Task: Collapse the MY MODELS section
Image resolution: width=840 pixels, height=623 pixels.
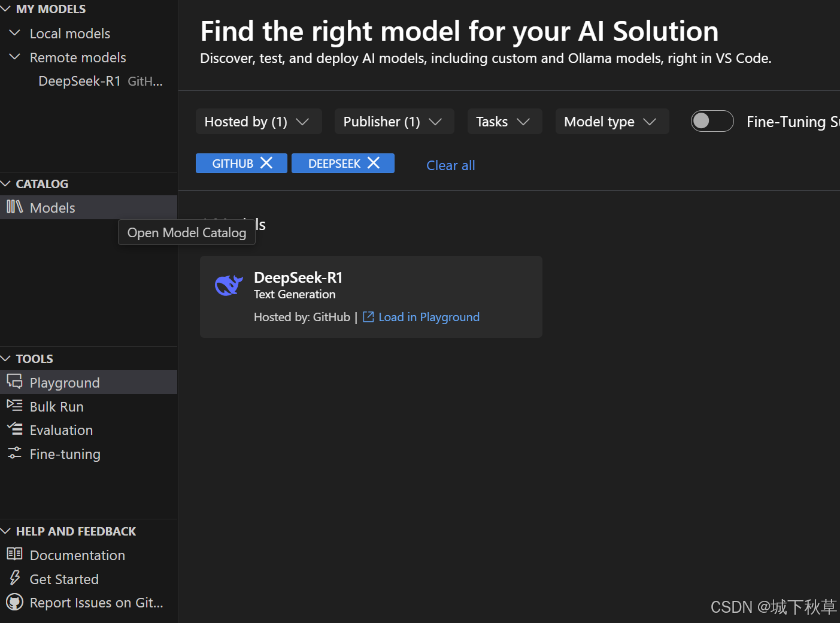Action: (x=7, y=9)
